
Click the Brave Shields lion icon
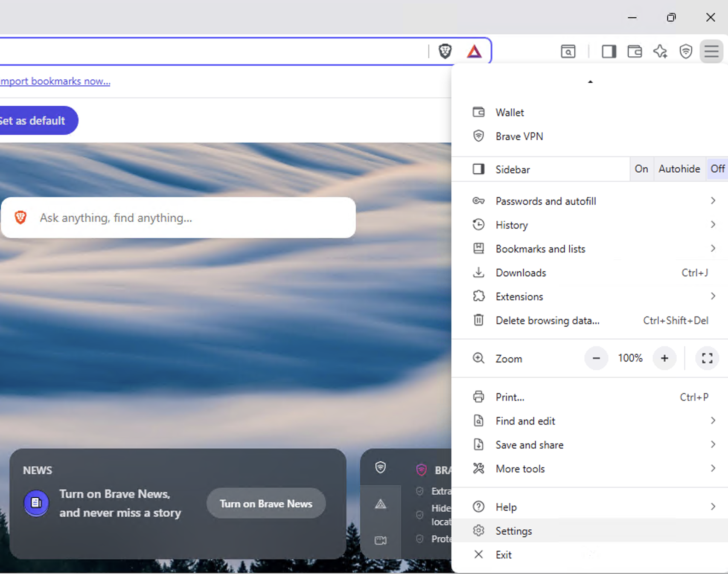pos(445,52)
